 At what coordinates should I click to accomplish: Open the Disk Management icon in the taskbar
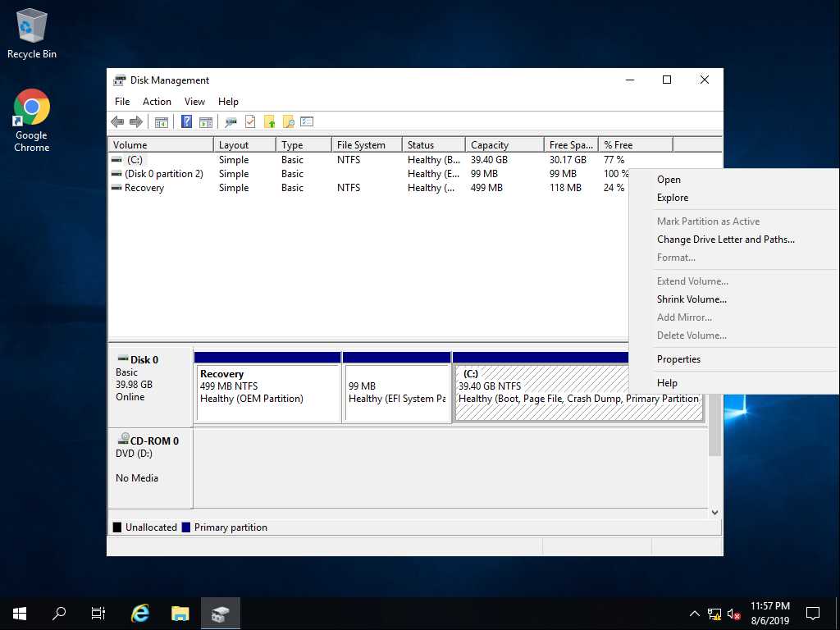(x=219, y=613)
